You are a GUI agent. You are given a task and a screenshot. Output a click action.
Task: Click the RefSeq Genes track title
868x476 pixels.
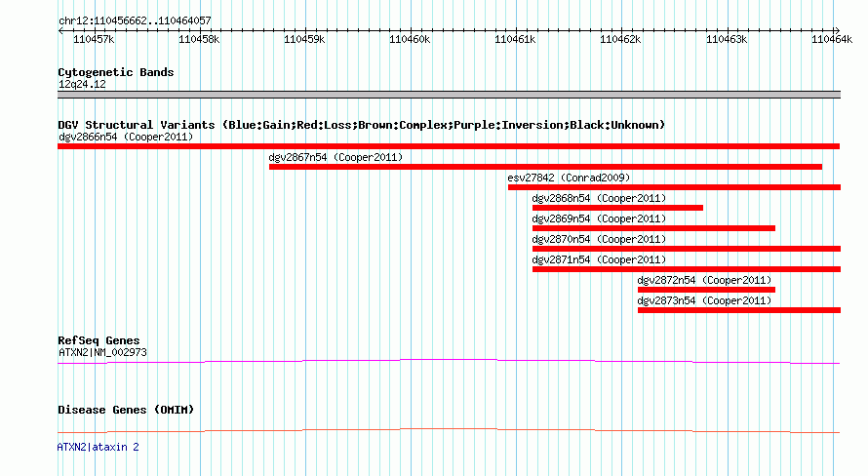(x=99, y=340)
